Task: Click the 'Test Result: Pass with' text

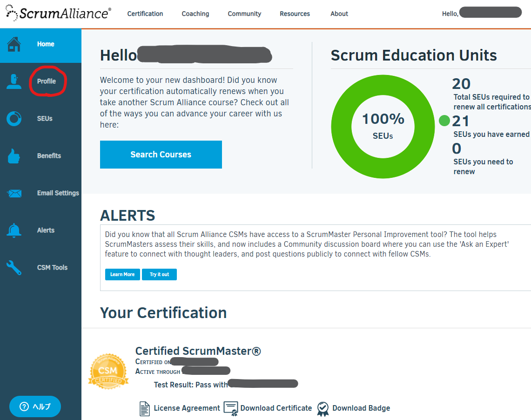Action: [191, 385]
